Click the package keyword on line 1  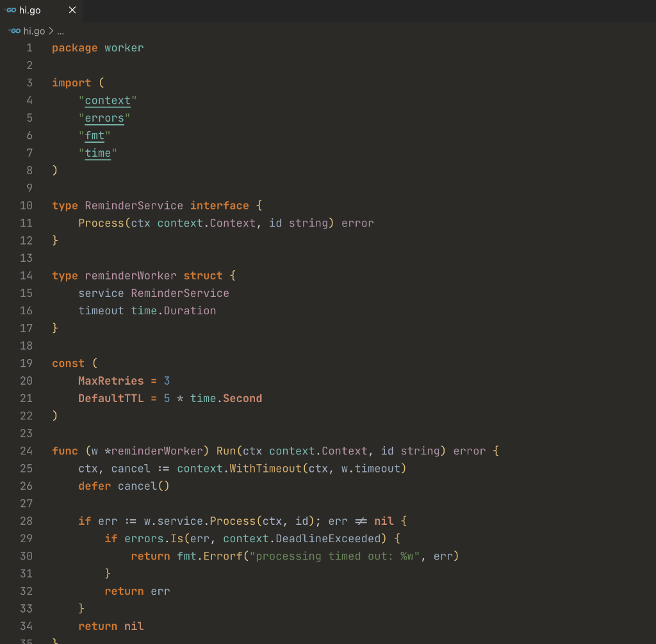click(74, 47)
